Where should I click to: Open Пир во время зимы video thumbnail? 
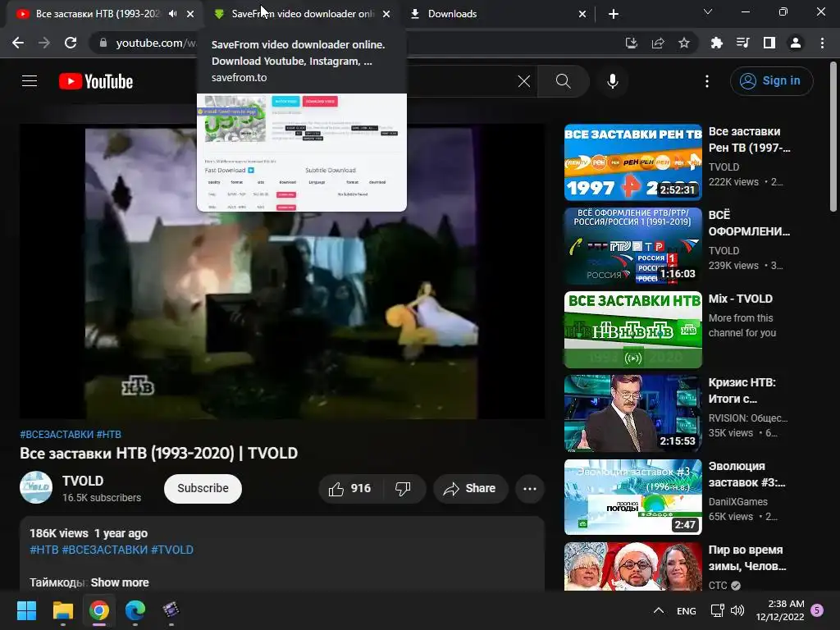tap(632, 567)
